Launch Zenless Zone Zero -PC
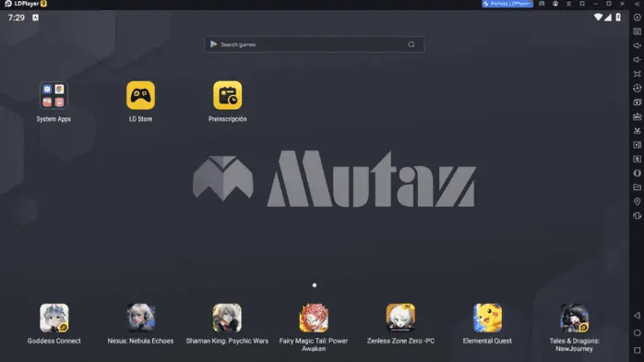Screen dimensions: 644x362 pyautogui.click(x=400, y=318)
